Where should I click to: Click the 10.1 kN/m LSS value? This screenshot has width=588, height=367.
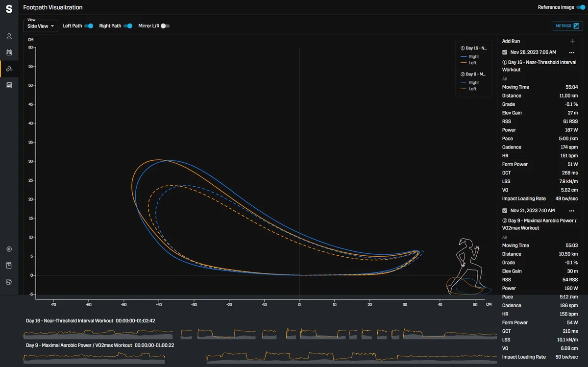(x=568, y=340)
